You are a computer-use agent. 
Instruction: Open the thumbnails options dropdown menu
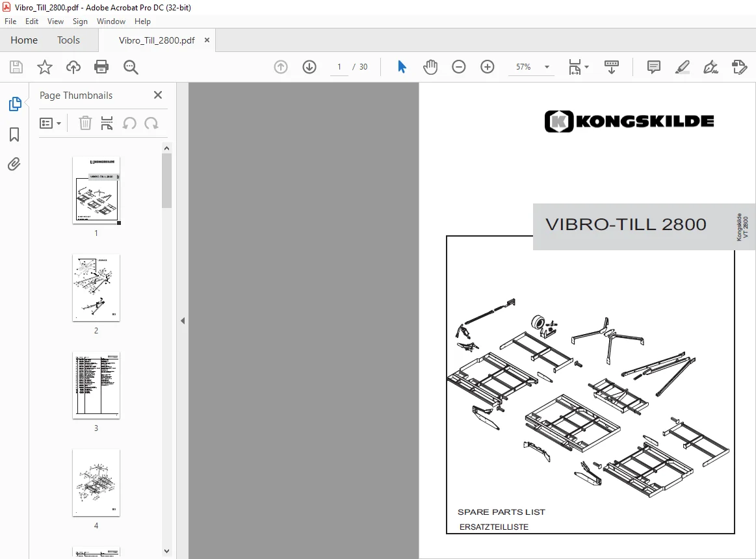tap(50, 123)
